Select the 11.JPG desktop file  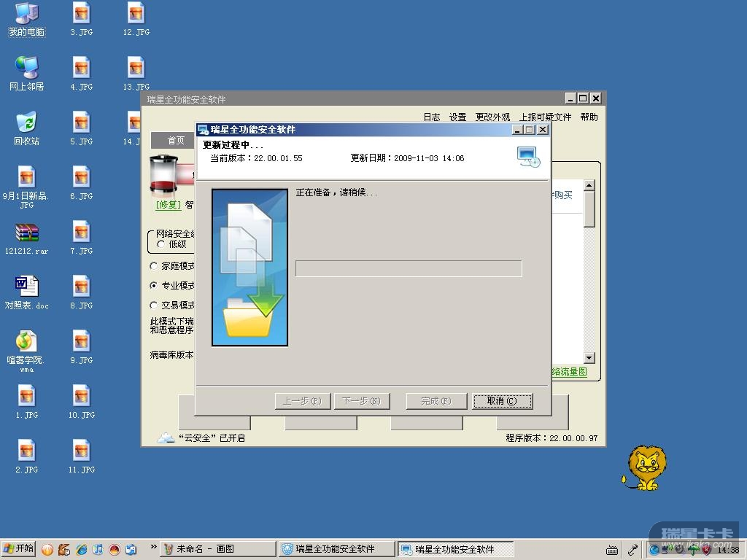tap(82, 456)
